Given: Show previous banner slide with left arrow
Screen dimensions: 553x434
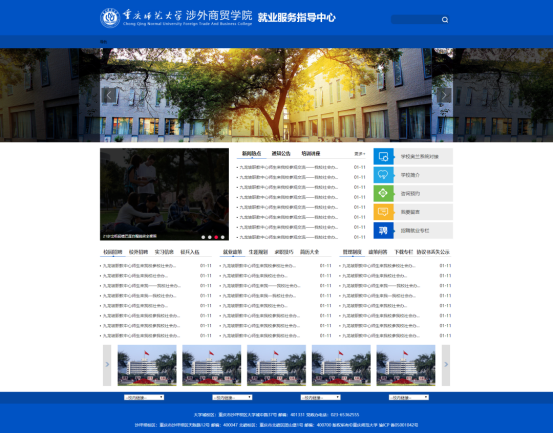Looking at the screenshot, I should pos(109,95).
